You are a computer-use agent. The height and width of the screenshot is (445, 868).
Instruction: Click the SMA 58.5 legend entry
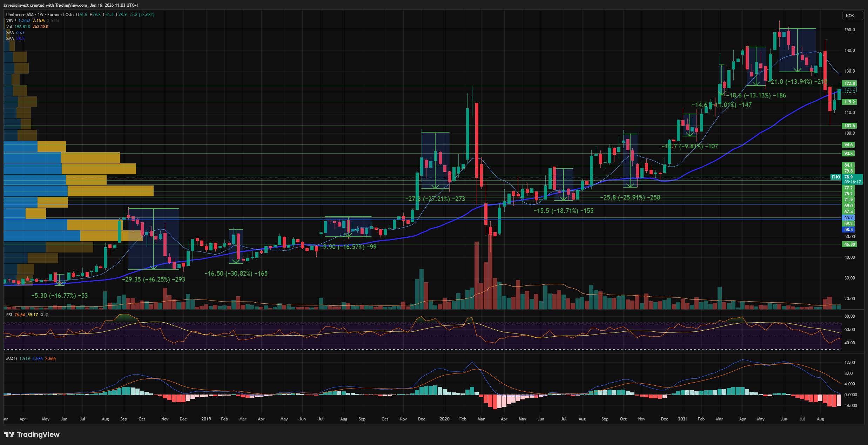coord(15,39)
